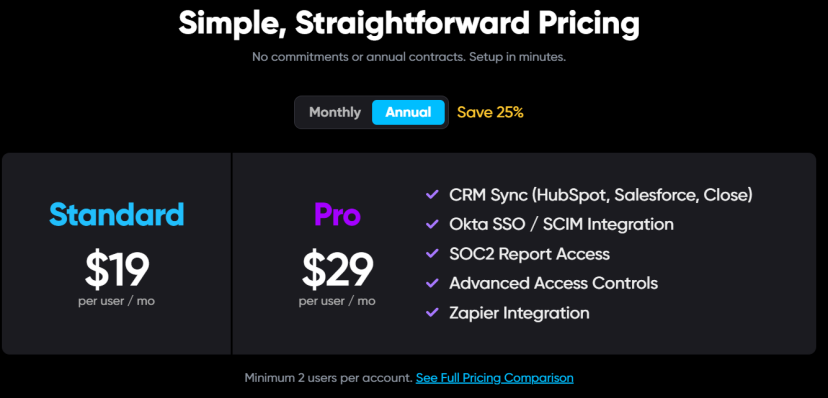Screen dimensions: 828x398
Task: Select the Okta SSO / SCIM Integration text
Action: point(561,224)
